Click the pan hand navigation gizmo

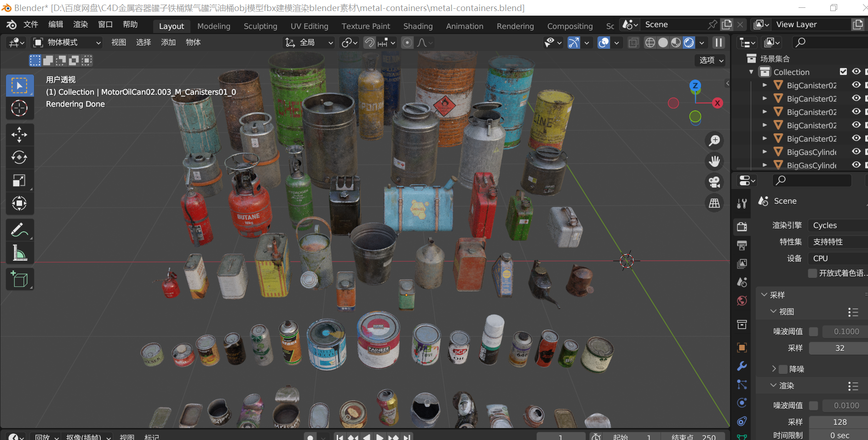pyautogui.click(x=714, y=161)
